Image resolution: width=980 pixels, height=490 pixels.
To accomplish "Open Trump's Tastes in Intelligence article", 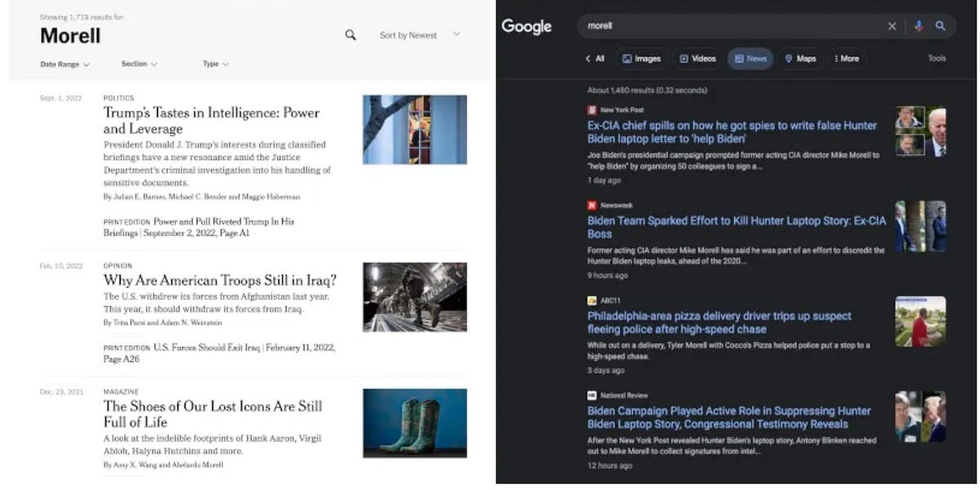I will coord(212,120).
